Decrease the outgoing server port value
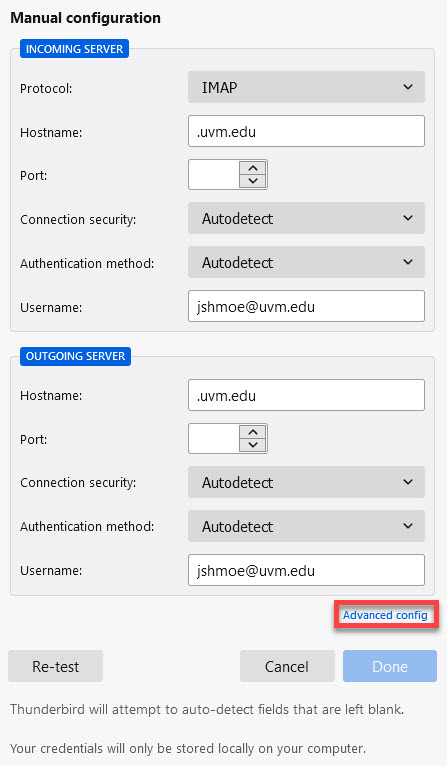 click(x=253, y=445)
